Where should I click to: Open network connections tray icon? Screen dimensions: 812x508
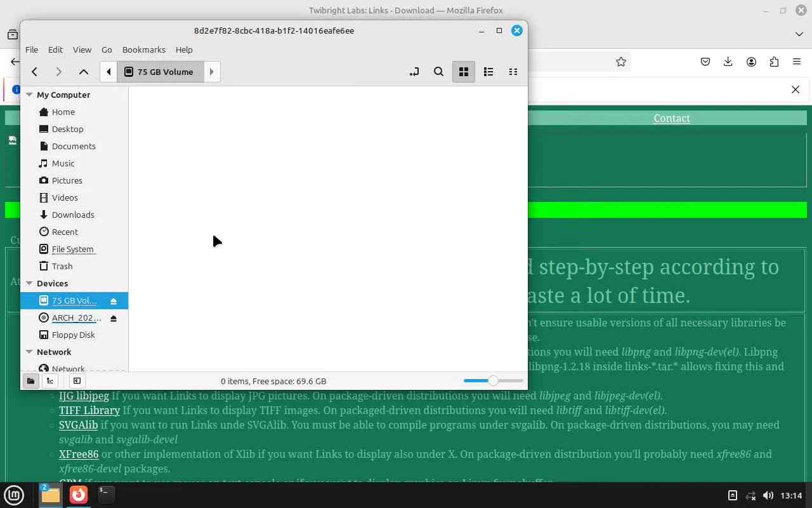750,495
